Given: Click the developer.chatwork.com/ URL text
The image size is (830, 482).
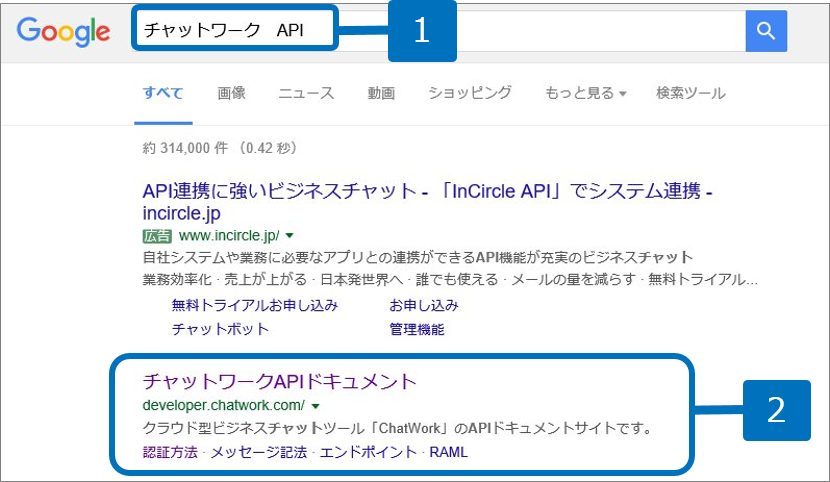Looking at the screenshot, I should [x=223, y=405].
